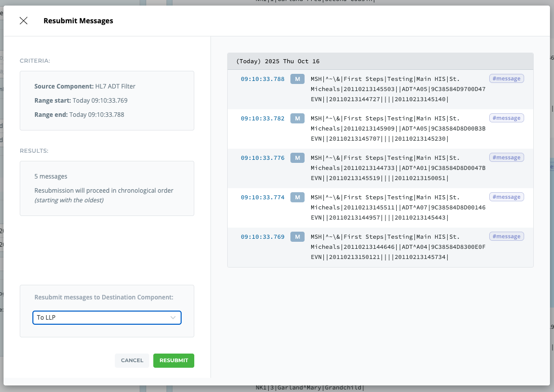Click the M badge for message 09:10:33.788
This screenshot has width=554, height=392.
tap(297, 79)
